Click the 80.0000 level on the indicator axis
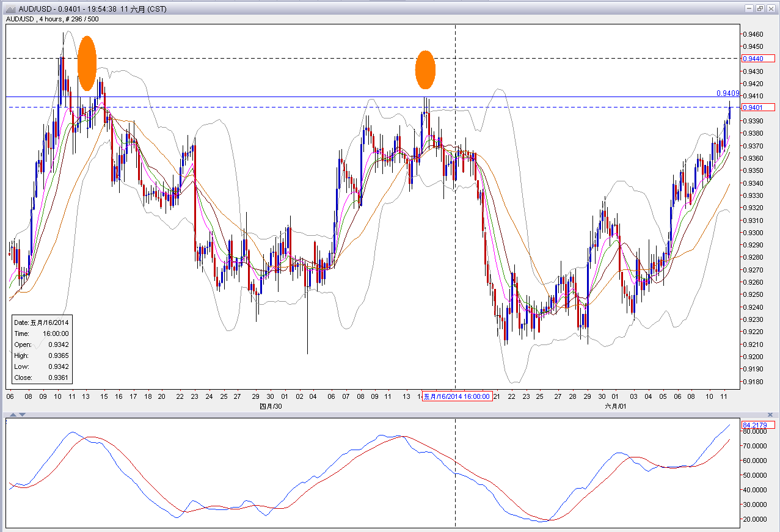Screen dimensions: 780x532 coord(755,431)
